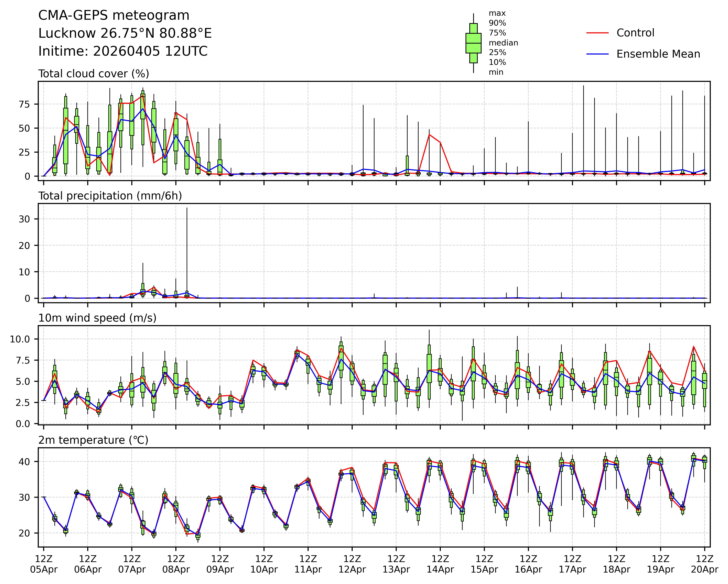The width and height of the screenshot is (728, 584).
Task: Click the 2m temperature panel title
Action: click(x=93, y=440)
